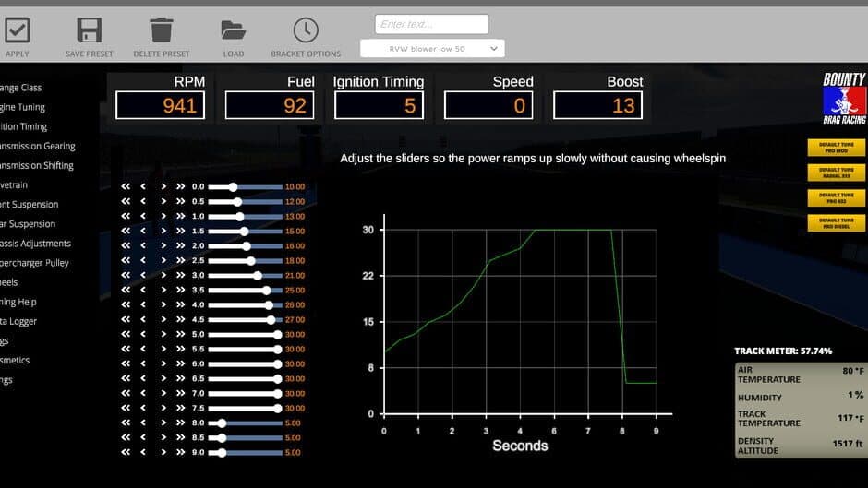The image size is (868, 488).
Task: Click single-right arrow on the 1.5 second row
Action: point(163,232)
